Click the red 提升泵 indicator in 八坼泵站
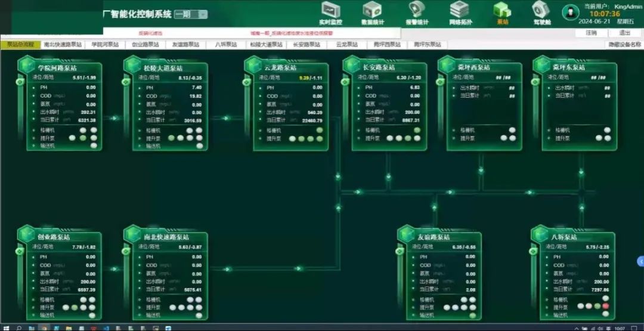The image size is (644, 331). pos(606,307)
